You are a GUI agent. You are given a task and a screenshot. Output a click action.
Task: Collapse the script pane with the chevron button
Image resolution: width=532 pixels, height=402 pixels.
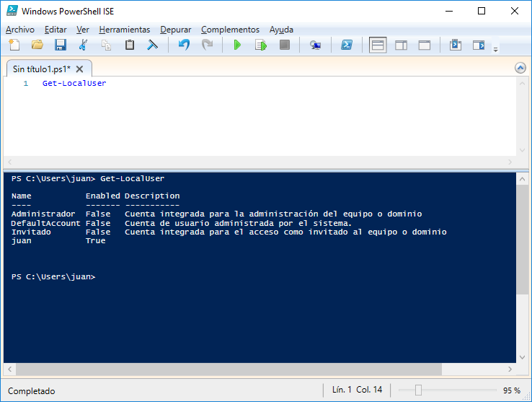click(520, 68)
